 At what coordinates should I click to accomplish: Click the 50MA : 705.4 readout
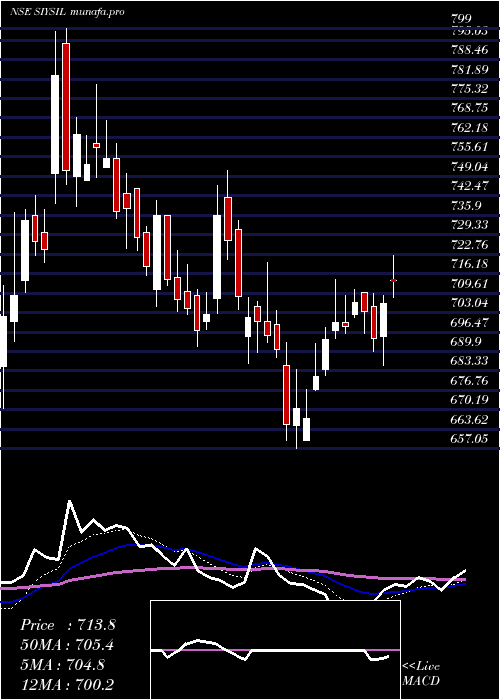(67, 644)
